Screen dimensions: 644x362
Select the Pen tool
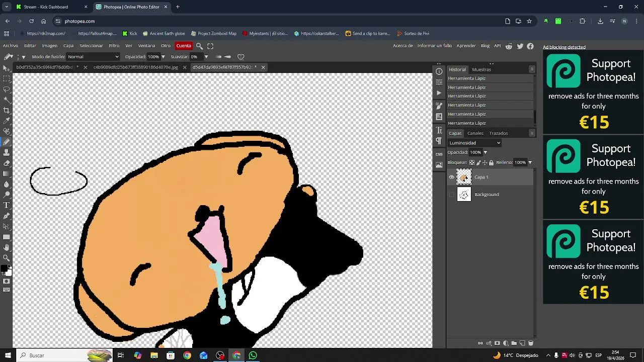pos(7,216)
